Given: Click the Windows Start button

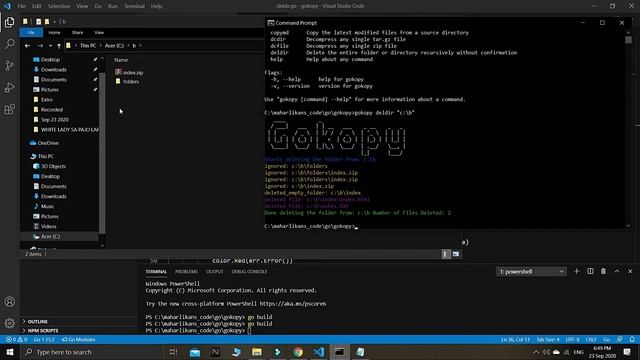Looking at the screenshot, I should pos(10,352).
